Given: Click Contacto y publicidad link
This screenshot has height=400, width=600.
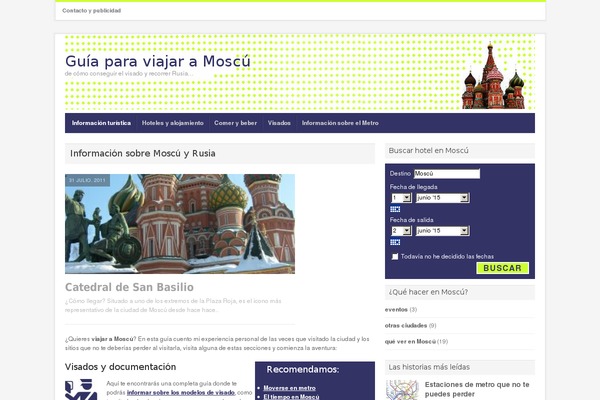Looking at the screenshot, I should (91, 11).
